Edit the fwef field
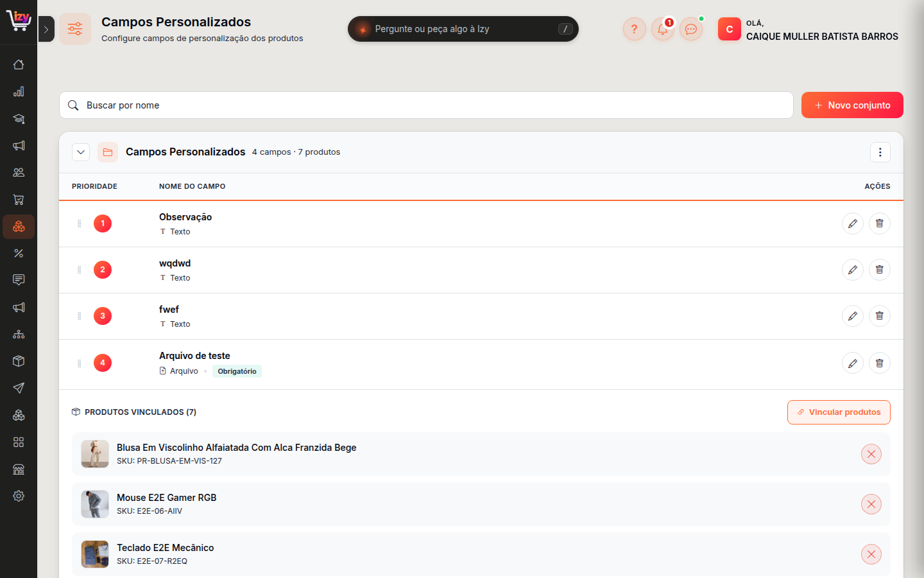Image resolution: width=924 pixels, height=578 pixels. tap(853, 316)
